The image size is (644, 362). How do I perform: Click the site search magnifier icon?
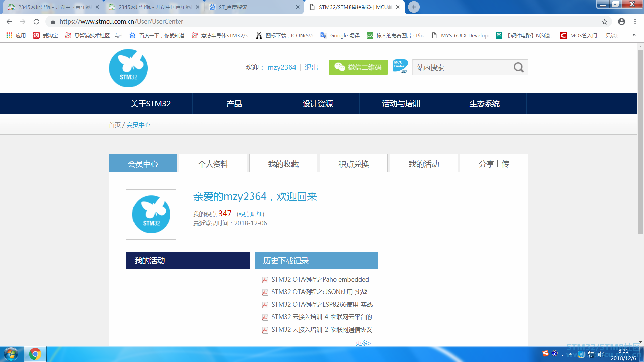click(518, 67)
